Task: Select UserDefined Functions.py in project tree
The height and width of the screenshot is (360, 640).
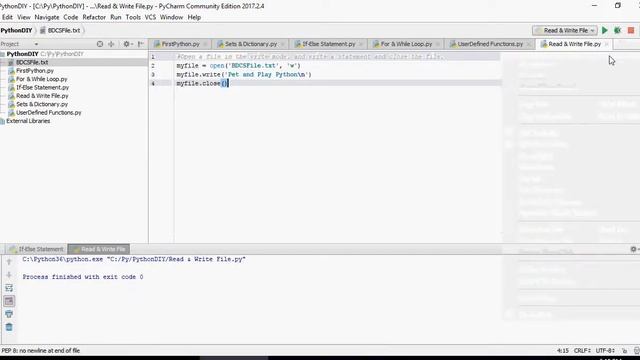Action: (x=49, y=113)
